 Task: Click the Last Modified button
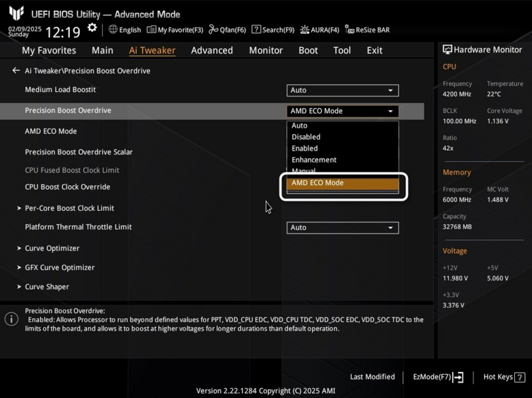(373, 377)
